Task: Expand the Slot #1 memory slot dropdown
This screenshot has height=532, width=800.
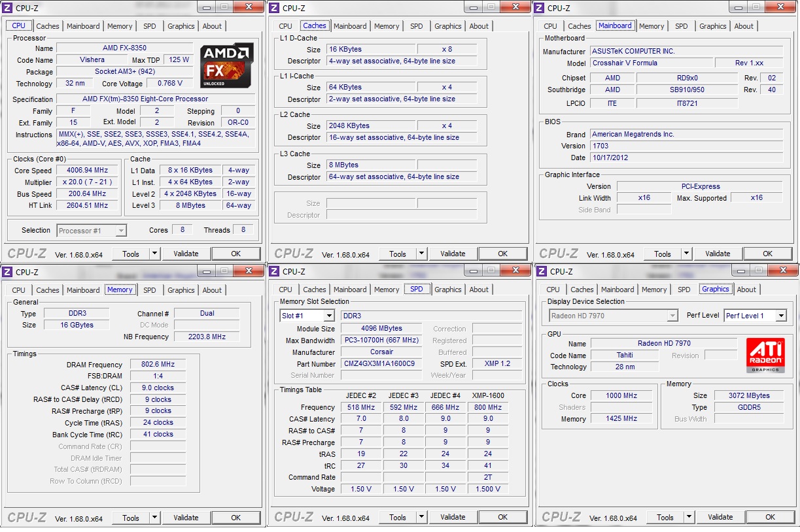Action: [x=328, y=316]
